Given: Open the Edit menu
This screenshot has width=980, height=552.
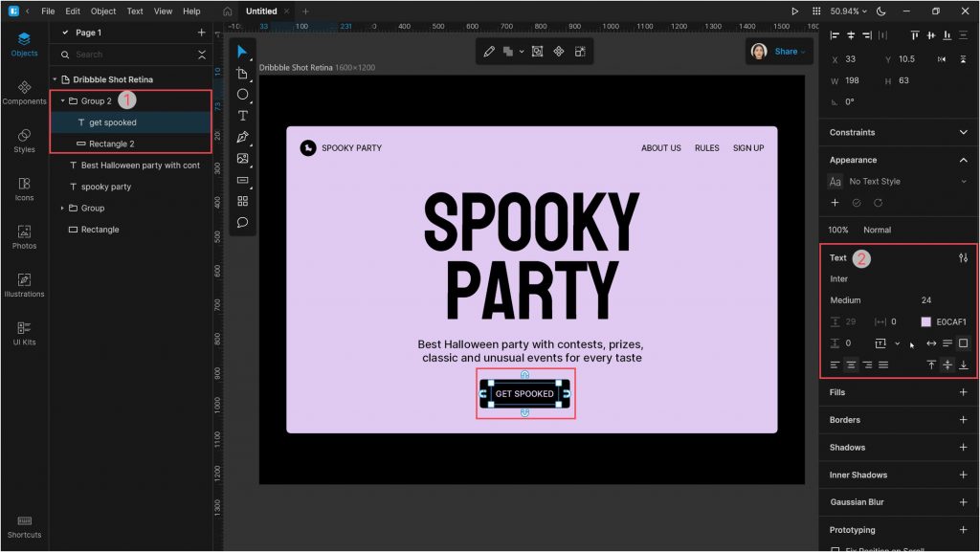Looking at the screenshot, I should (73, 11).
